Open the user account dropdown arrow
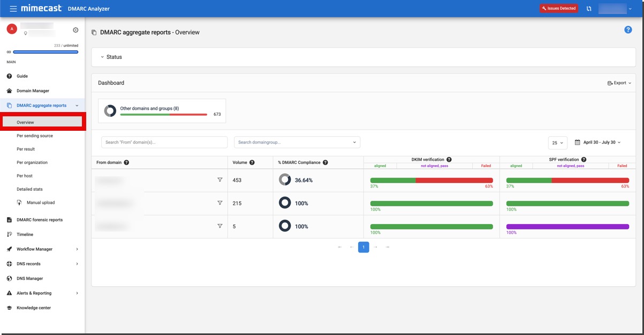The width and height of the screenshot is (644, 335). [630, 9]
